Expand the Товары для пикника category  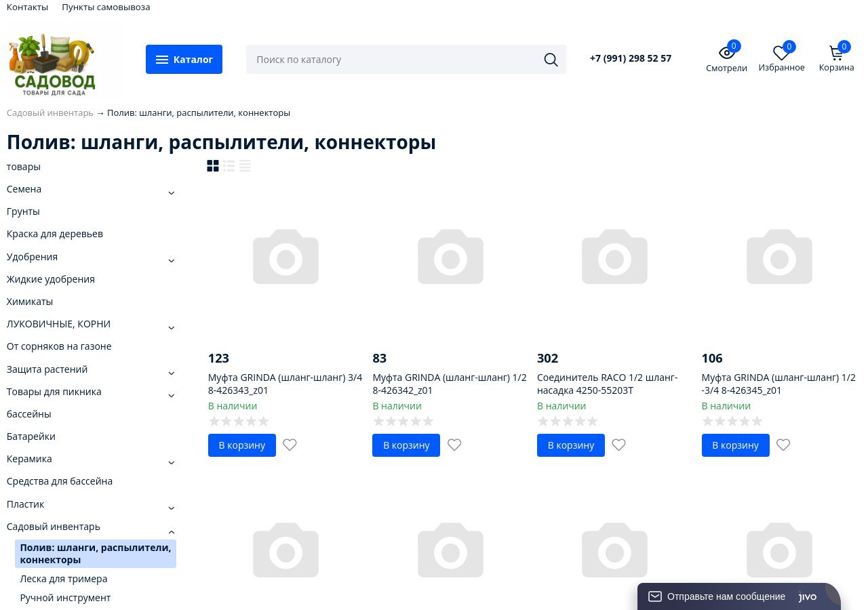(172, 396)
